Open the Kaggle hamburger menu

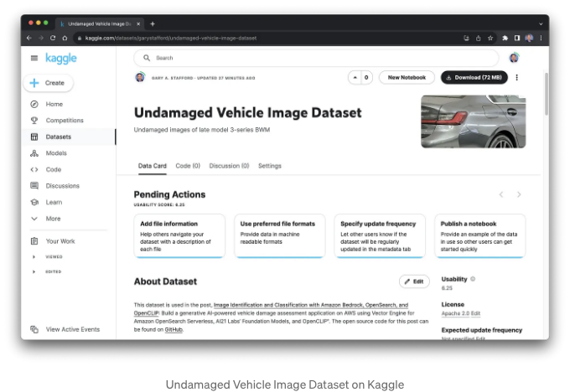click(34, 58)
